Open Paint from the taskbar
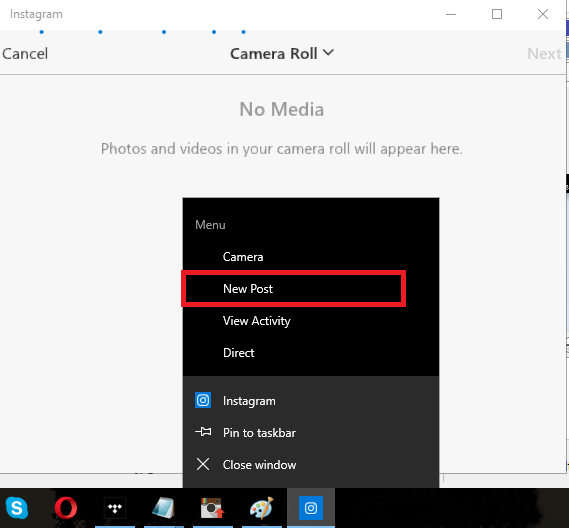The width and height of the screenshot is (569, 528). click(x=262, y=508)
